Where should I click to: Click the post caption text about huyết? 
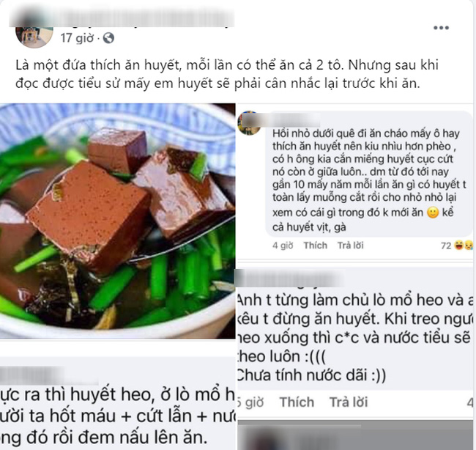227,74
